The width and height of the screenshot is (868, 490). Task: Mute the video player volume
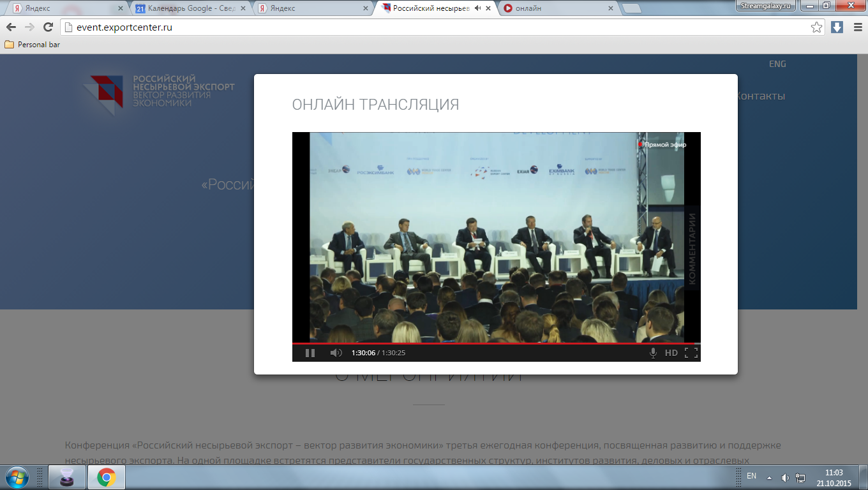point(336,353)
